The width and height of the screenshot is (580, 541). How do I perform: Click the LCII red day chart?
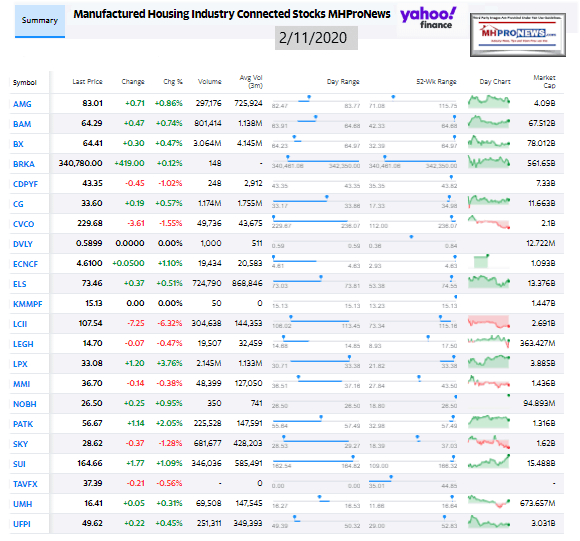pos(489,322)
